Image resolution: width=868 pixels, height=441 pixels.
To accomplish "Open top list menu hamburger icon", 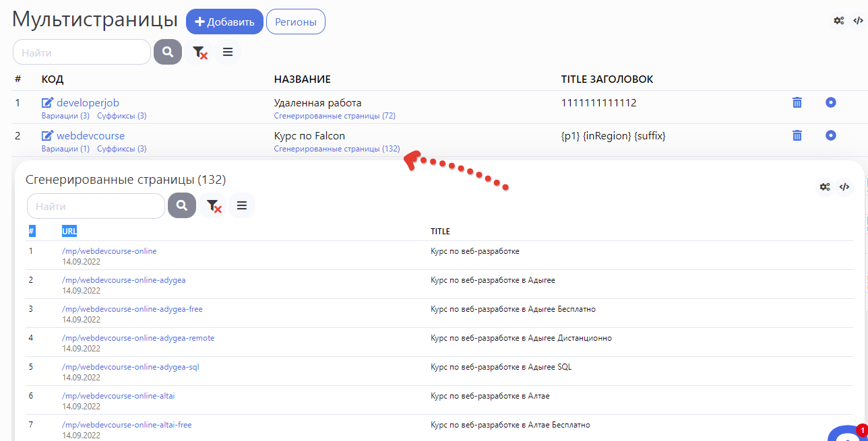I will pyautogui.click(x=228, y=52).
